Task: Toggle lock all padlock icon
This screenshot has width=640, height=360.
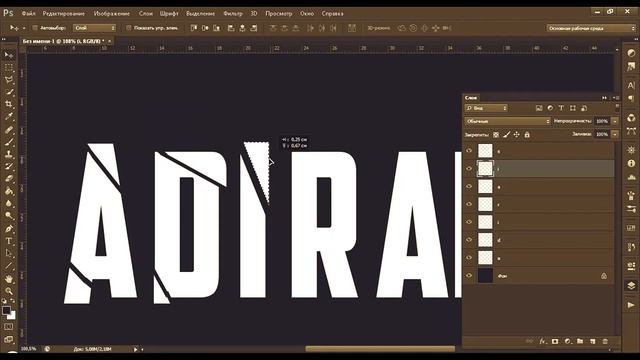Action: tap(527, 135)
